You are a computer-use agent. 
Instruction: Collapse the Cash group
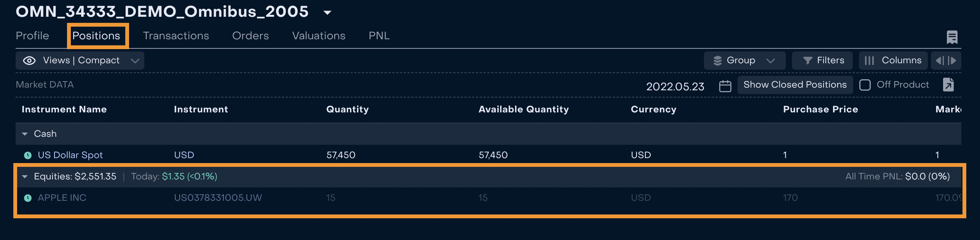click(x=25, y=134)
